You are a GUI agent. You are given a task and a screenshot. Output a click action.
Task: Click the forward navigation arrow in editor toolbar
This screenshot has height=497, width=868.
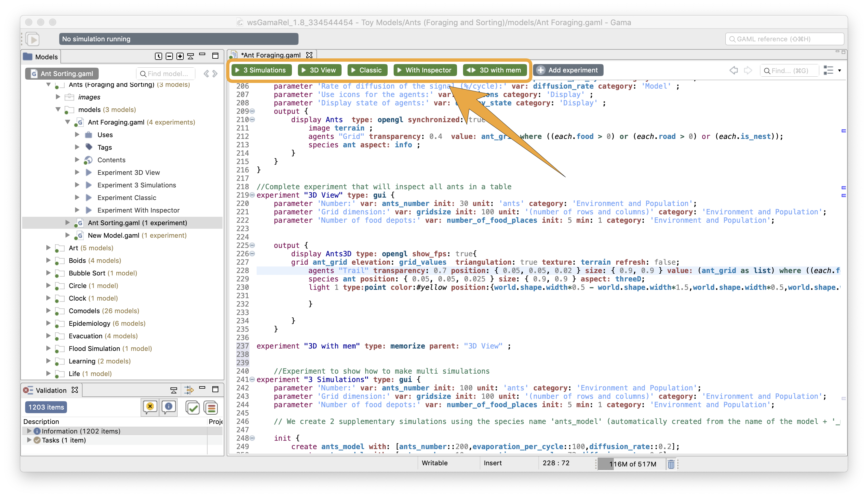(x=748, y=70)
